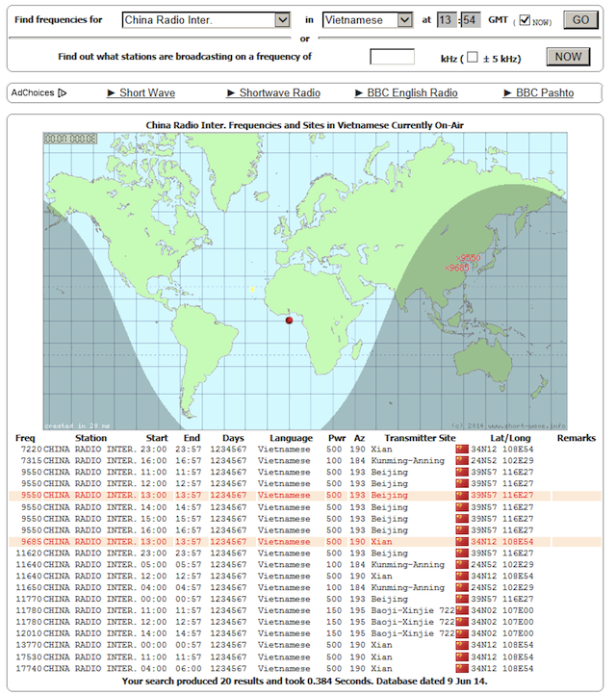616x695 pixels.
Task: Click the Days column header
Action: [234, 438]
